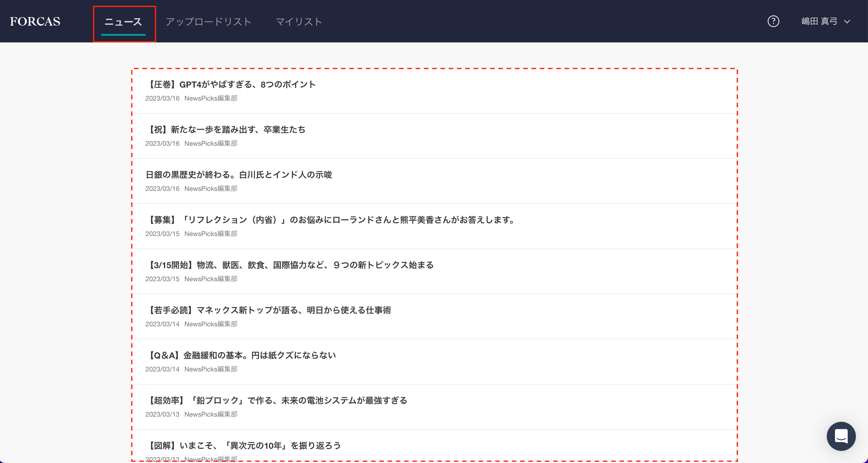Image resolution: width=868 pixels, height=463 pixels.
Task: Open the 卒業生たち news article
Action: (x=226, y=129)
